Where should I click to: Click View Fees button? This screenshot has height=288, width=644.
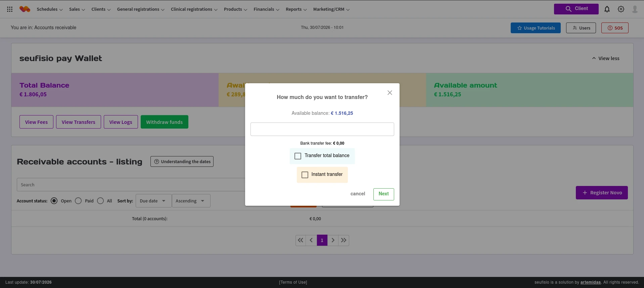[36, 122]
